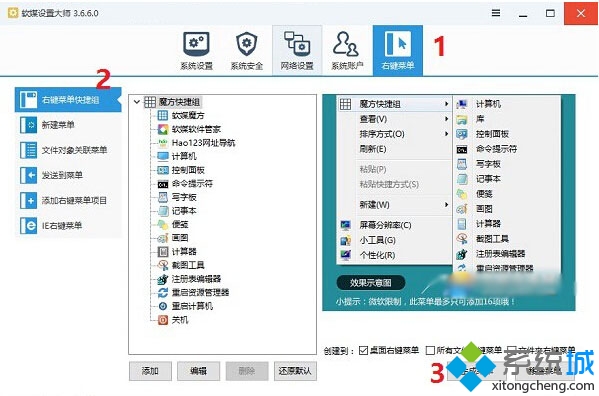Click the 计算器 icon in the tree
Screen dimensions: 599x396
pos(163,252)
